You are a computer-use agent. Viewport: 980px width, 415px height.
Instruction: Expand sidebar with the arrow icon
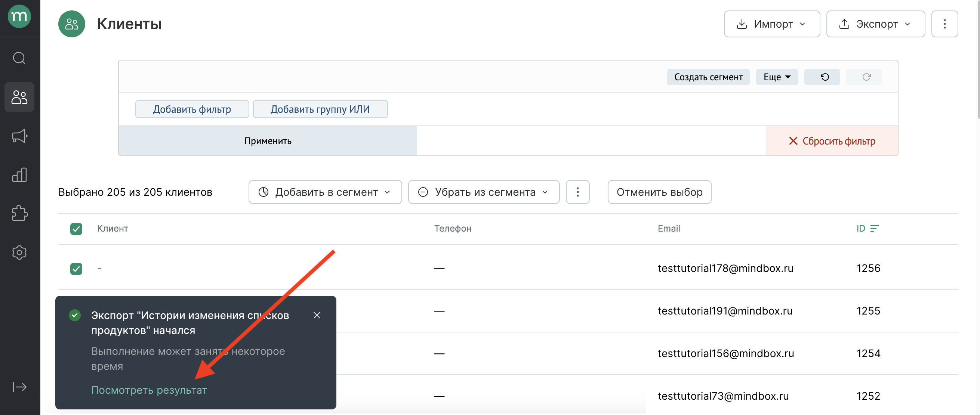pos(19,387)
